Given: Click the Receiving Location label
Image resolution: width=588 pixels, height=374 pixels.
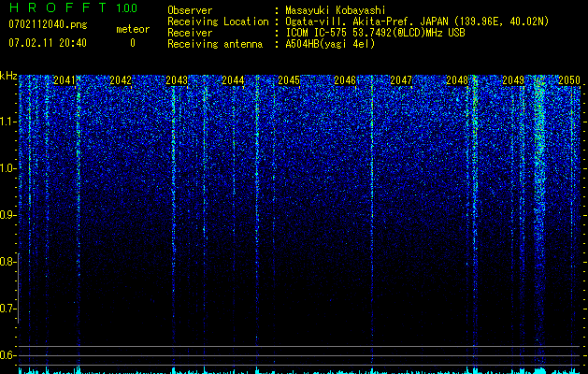Looking at the screenshot, I should [x=218, y=22].
